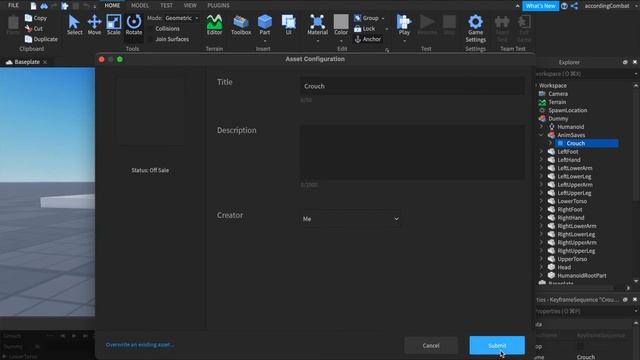The image size is (640, 360).
Task: Expand the Humanoid tree node
Action: (x=541, y=127)
